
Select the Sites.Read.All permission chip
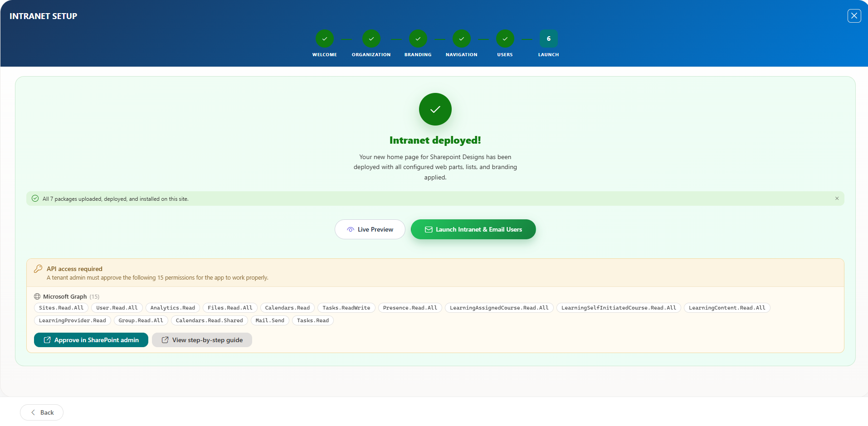pos(61,308)
